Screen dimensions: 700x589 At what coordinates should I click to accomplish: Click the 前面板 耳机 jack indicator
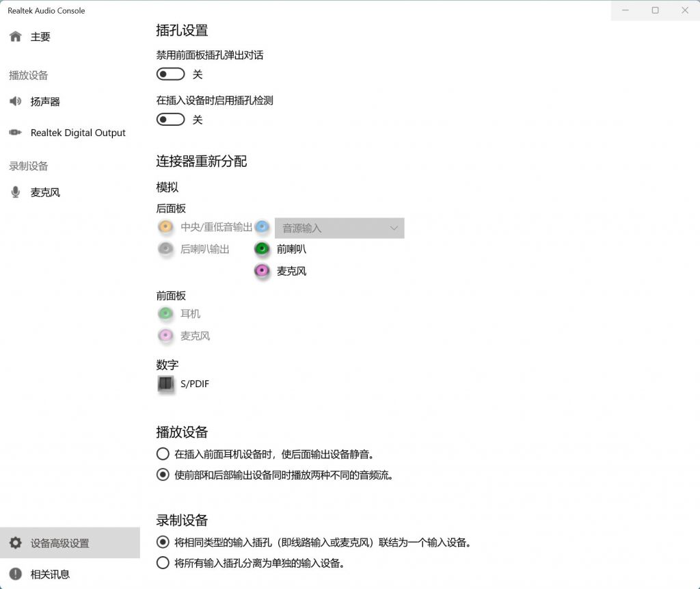165,313
